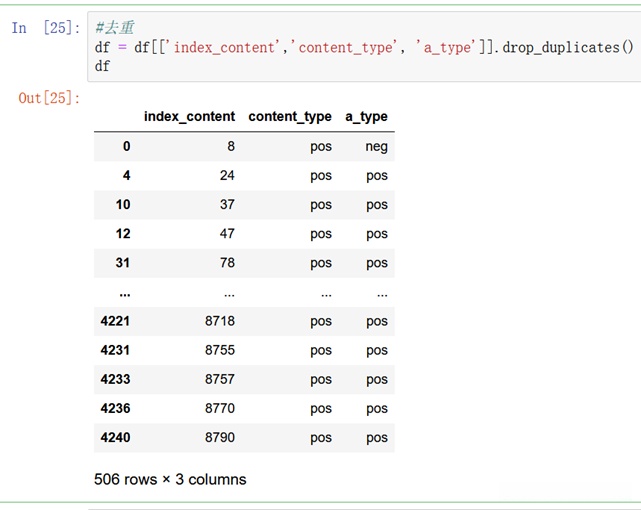Click the In [25] prompt label
The width and height of the screenshot is (641, 510).
[x=46, y=28]
